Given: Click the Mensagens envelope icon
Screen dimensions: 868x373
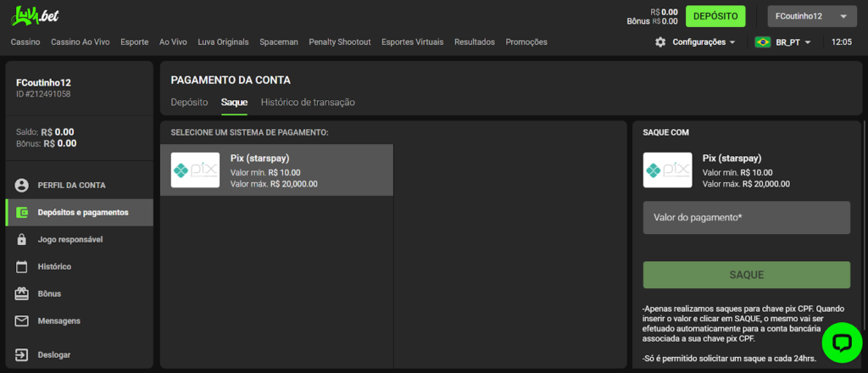Looking at the screenshot, I should 22,320.
